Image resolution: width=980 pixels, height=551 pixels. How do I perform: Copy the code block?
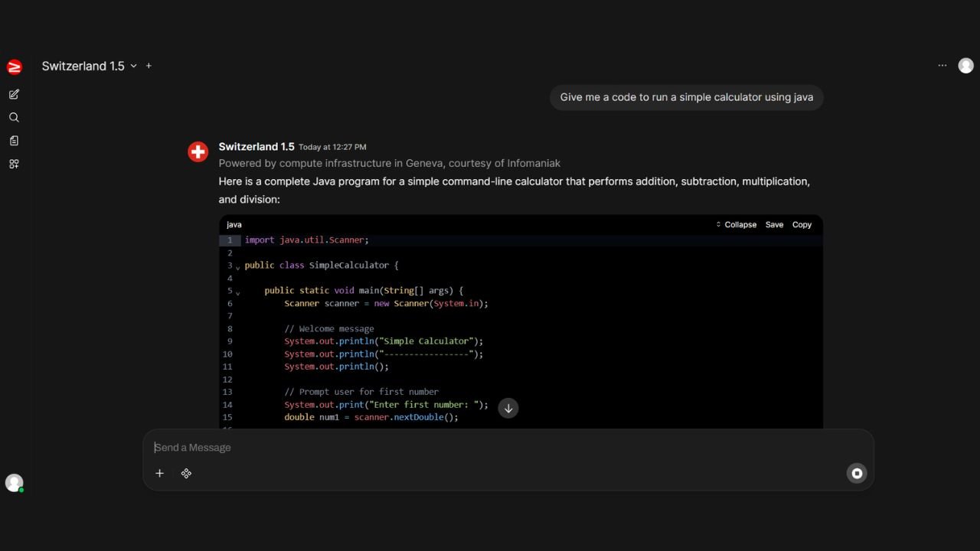[802, 224]
